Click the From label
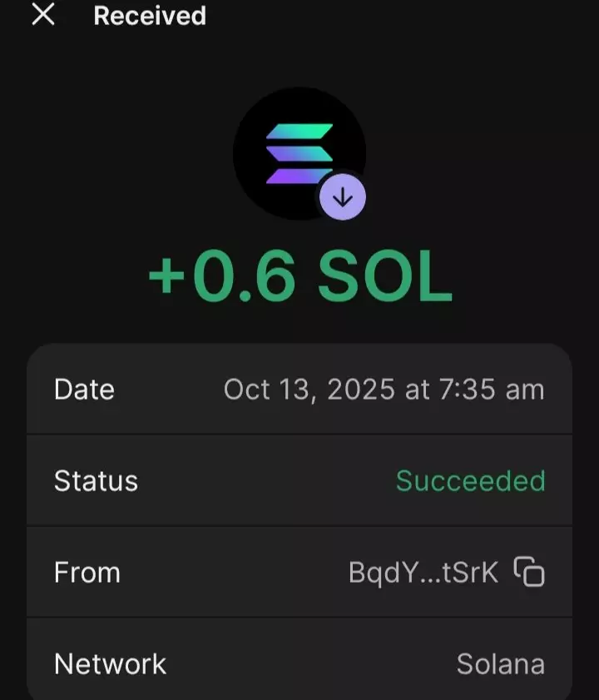This screenshot has width=599, height=700. point(87,573)
